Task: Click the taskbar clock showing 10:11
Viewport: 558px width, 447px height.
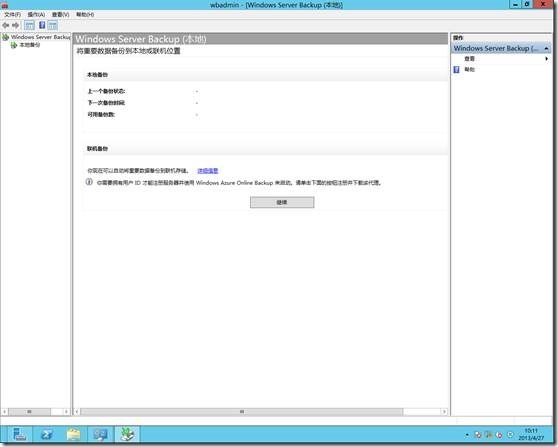Action: pos(531,435)
